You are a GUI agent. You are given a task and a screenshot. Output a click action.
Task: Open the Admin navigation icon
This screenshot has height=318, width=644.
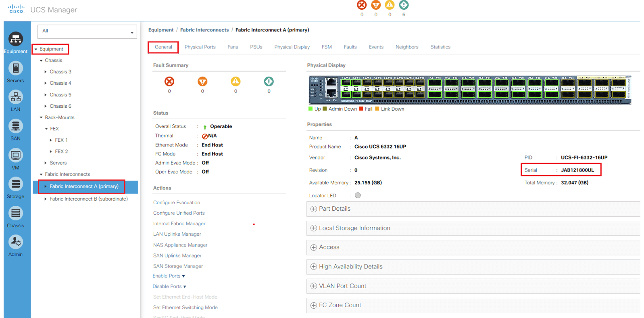[16, 242]
